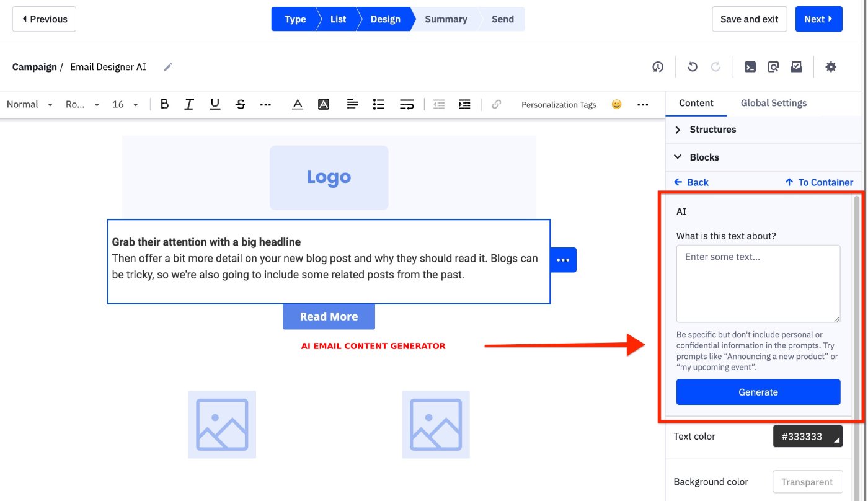Collapse the Blocks section
This screenshot has width=868, height=501.
[705, 157]
